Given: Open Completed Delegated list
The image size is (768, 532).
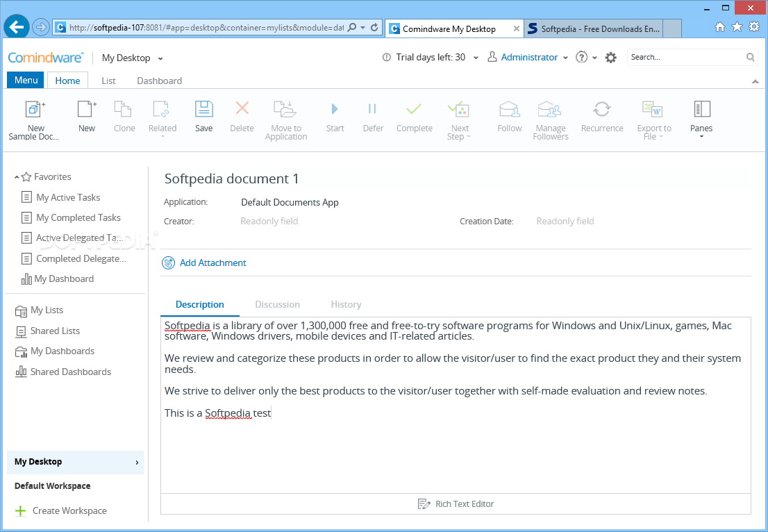Looking at the screenshot, I should pos(74,258).
